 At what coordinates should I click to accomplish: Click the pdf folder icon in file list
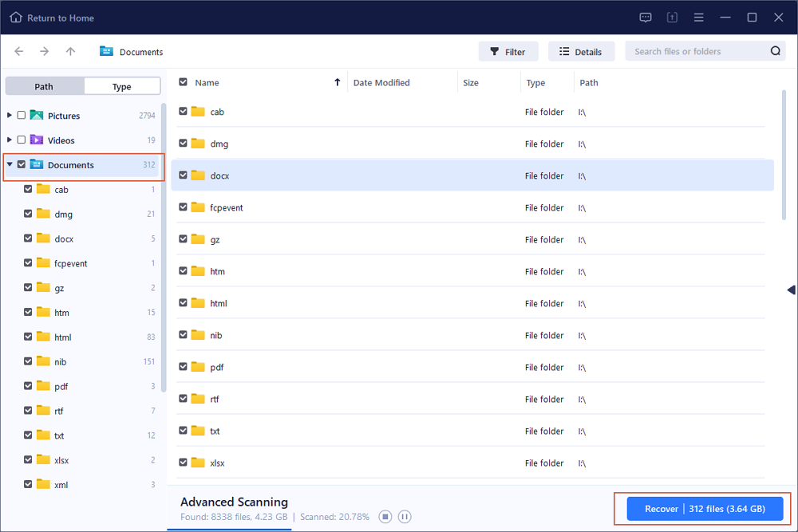pyautogui.click(x=198, y=367)
